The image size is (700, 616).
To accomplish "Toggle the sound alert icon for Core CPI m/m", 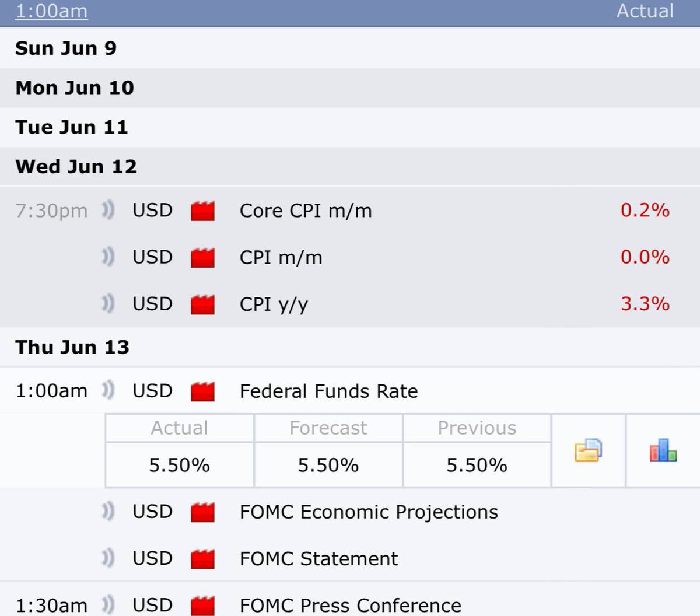I will (108, 210).
